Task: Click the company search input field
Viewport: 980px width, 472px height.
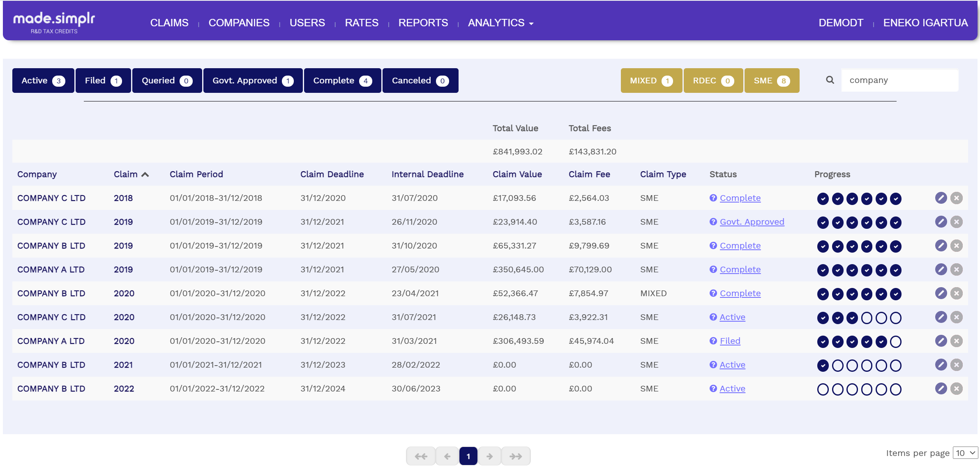Action: tap(900, 80)
